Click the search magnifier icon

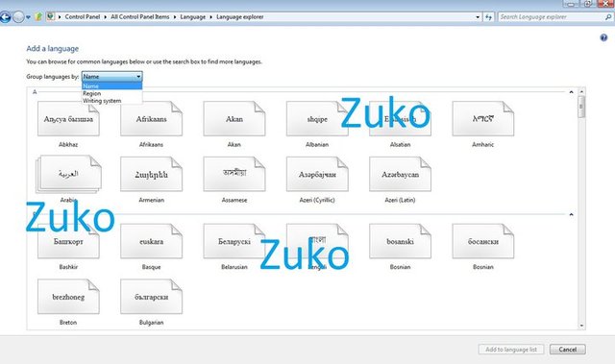pyautogui.click(x=608, y=17)
